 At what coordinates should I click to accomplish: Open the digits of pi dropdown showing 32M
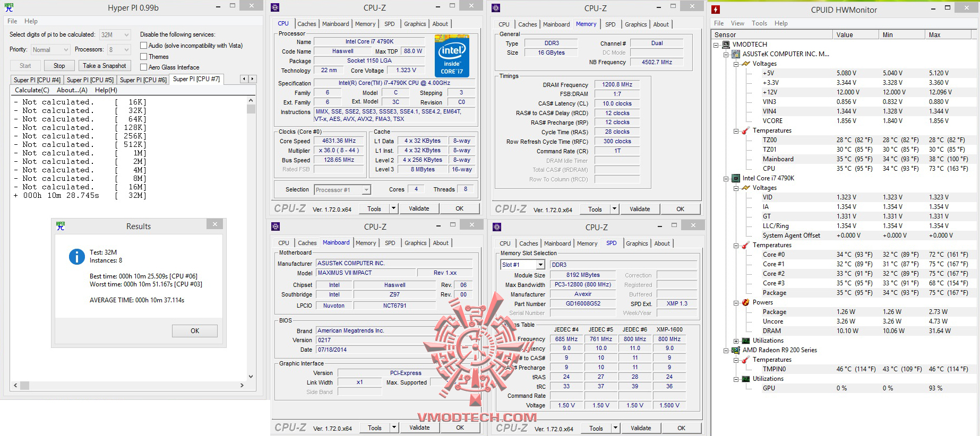tap(115, 34)
